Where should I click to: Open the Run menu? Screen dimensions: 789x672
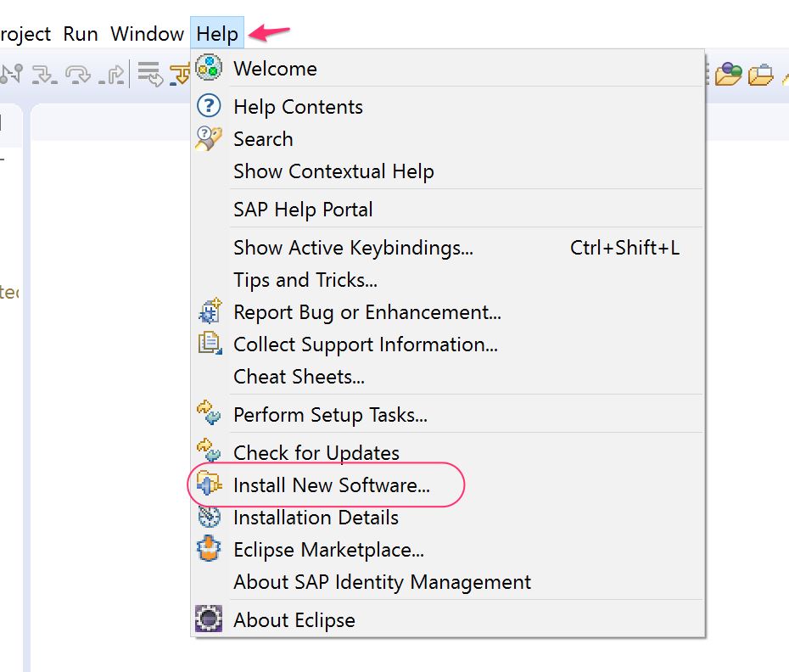click(x=81, y=34)
